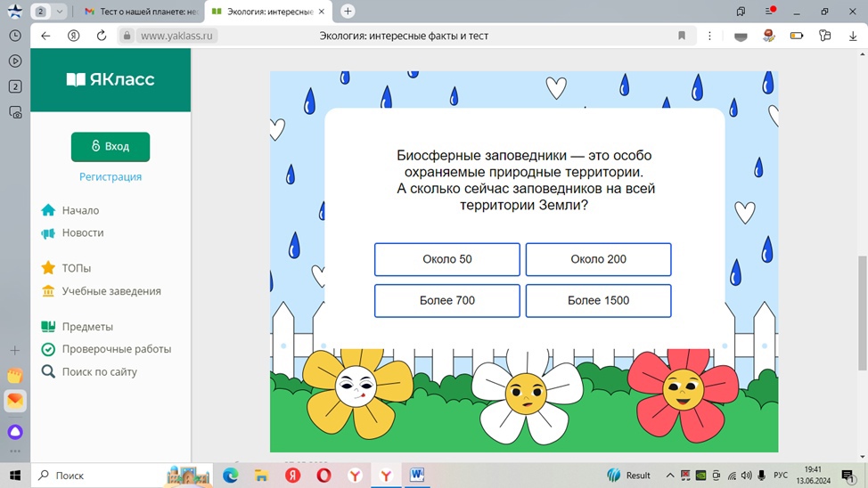Viewport: 868px width, 488px height.
Task: Open Поиск по сайту in the sidebar
Action: click(99, 372)
